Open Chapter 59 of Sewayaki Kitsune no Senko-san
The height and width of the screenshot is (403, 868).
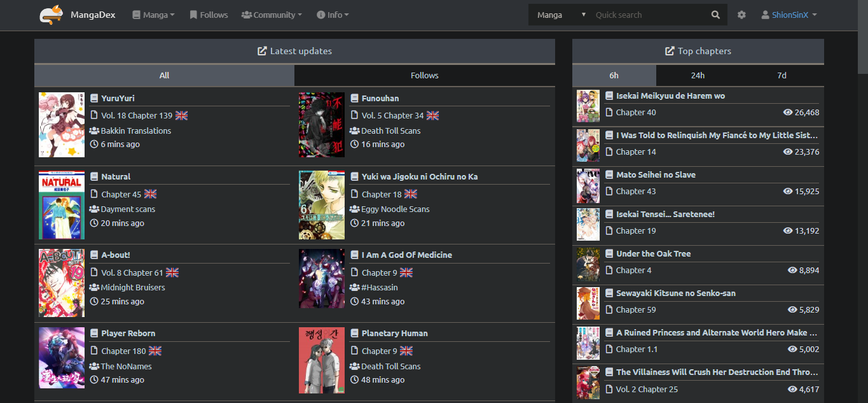636,309
